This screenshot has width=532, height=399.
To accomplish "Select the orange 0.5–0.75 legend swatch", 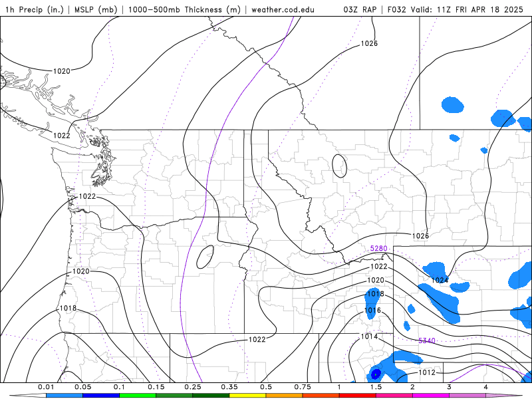I will pyautogui.click(x=285, y=396).
